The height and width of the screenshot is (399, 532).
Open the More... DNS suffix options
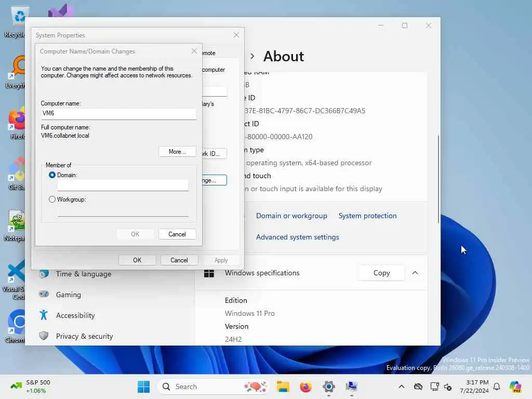[177, 152]
